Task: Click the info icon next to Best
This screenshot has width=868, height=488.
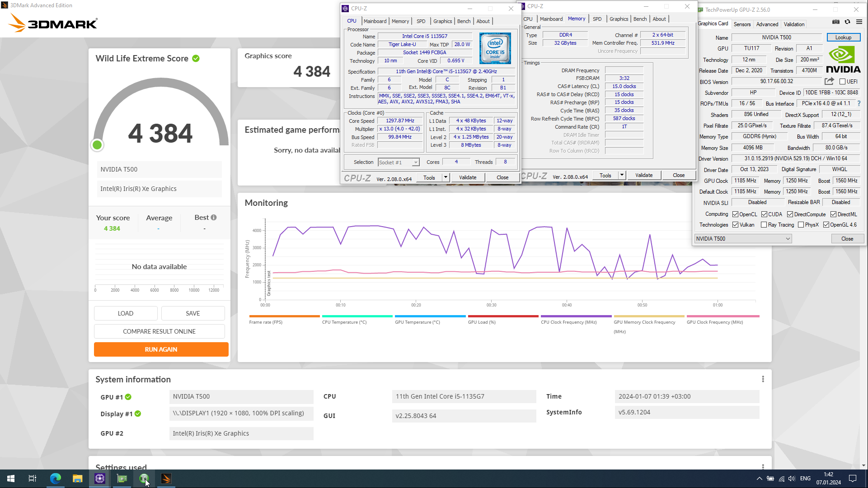Action: point(214,217)
